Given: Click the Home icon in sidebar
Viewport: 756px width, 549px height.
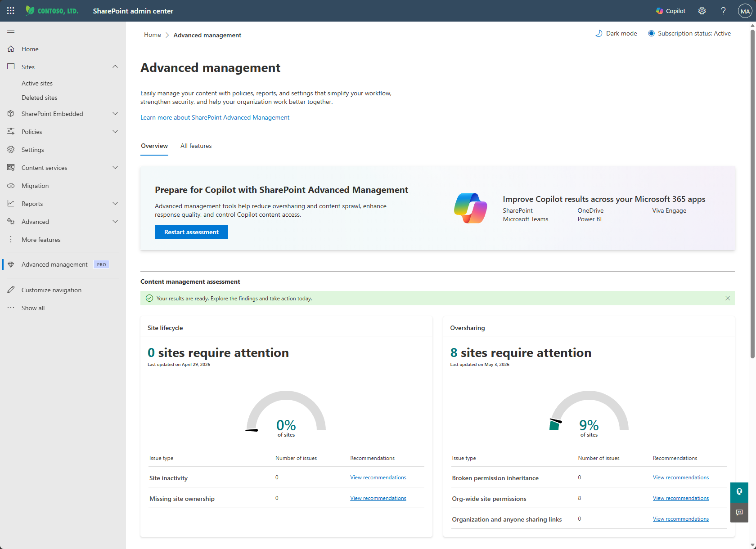Looking at the screenshot, I should point(11,49).
